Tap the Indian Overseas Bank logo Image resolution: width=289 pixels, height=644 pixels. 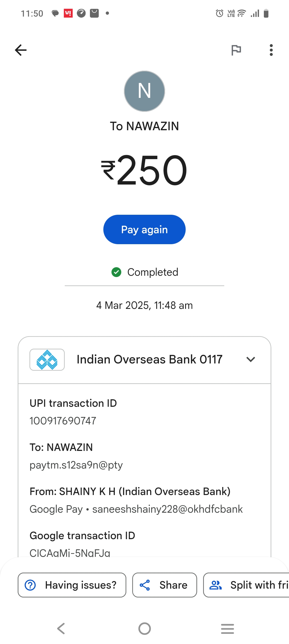(47, 360)
